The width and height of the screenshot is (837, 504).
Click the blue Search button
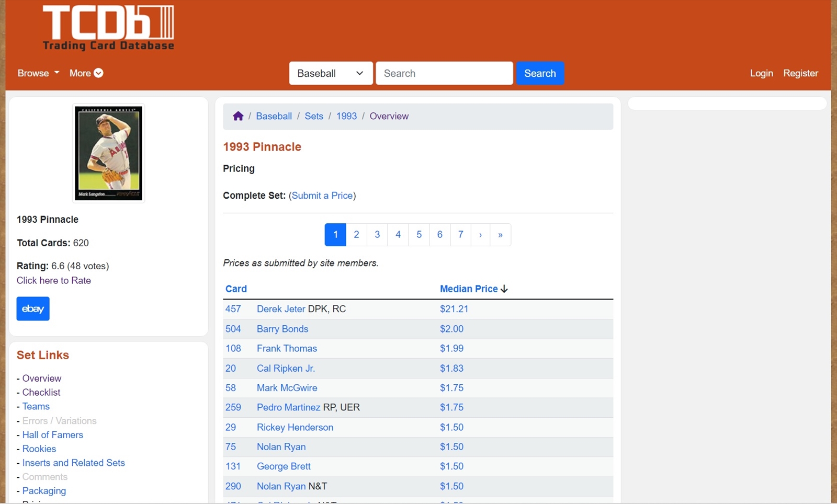pyautogui.click(x=540, y=73)
